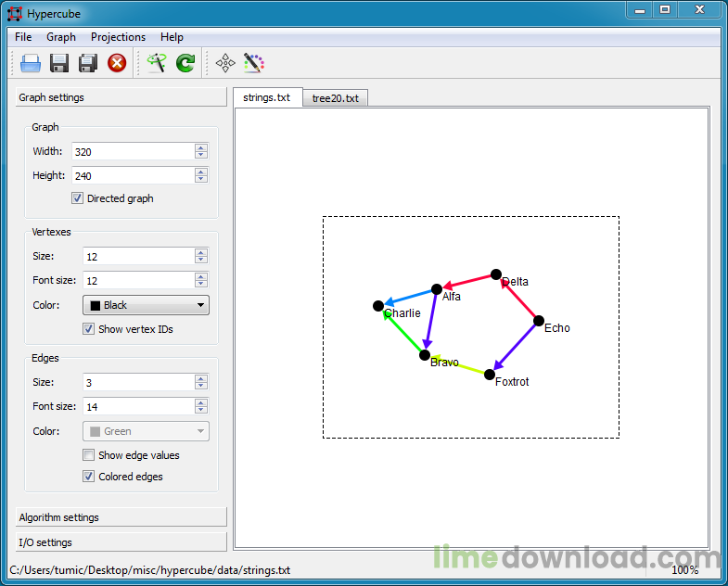The width and height of the screenshot is (728, 586).
Task: Open the Edges Color dropdown showing Green
Action: 146,431
